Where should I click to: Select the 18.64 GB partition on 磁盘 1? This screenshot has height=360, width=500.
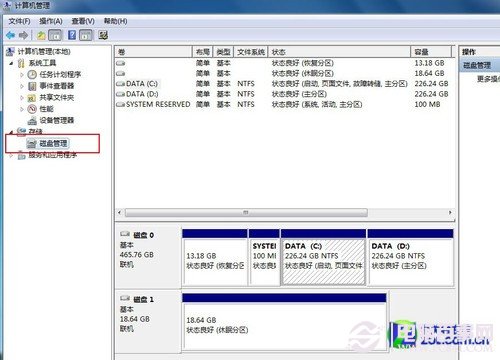point(284,322)
